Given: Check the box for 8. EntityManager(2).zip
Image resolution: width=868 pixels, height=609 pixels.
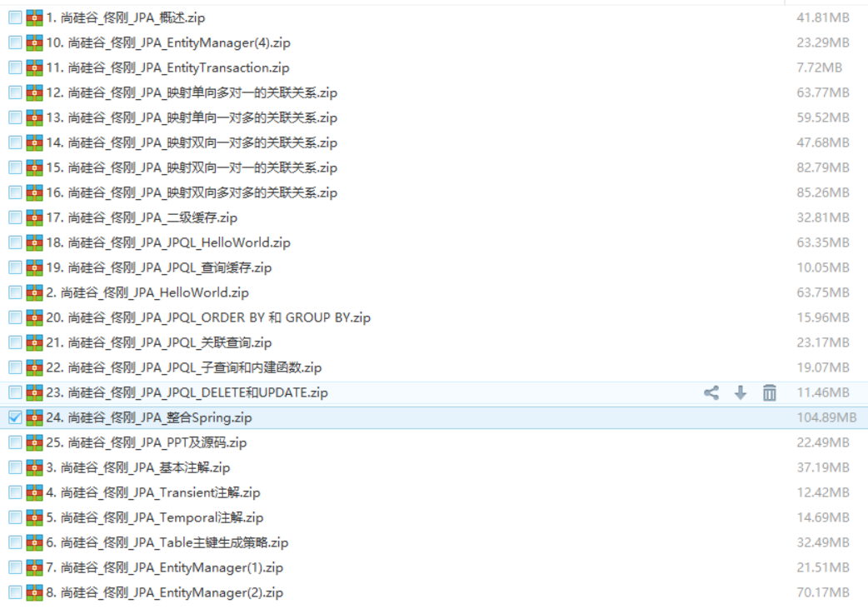Looking at the screenshot, I should click(x=15, y=592).
